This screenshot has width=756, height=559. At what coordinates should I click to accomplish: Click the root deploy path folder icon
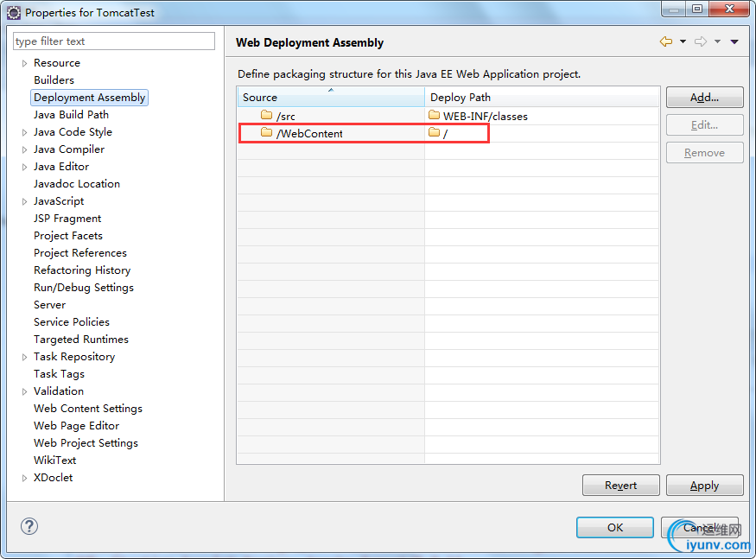tap(435, 132)
